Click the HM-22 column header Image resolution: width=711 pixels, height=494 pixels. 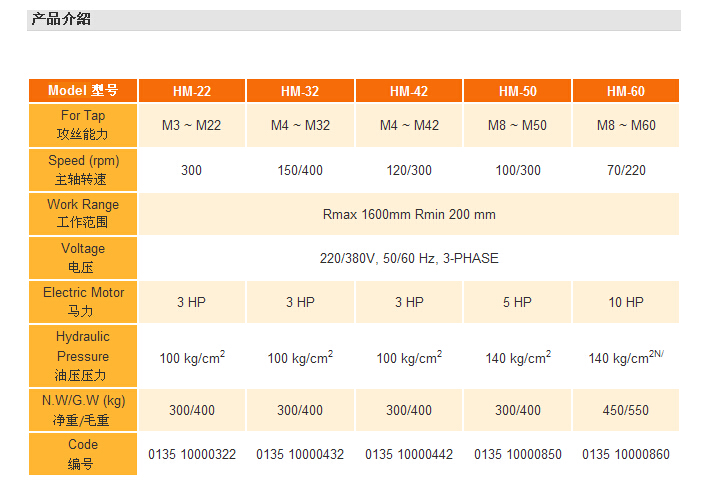click(x=191, y=91)
